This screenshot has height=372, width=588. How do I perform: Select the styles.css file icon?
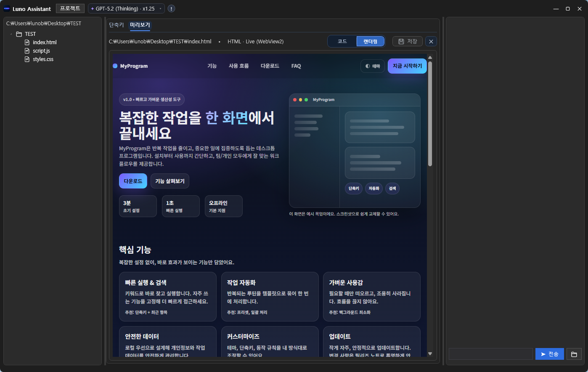[26, 59]
